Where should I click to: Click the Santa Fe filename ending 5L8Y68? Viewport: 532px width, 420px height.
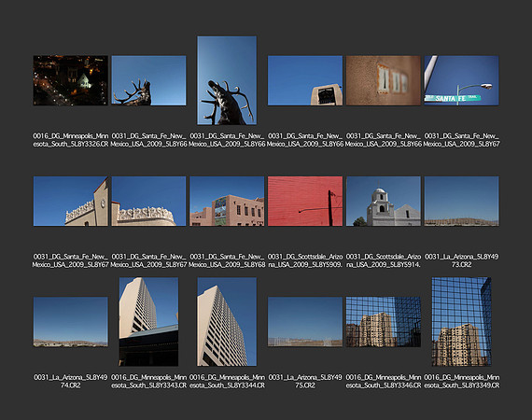pos(227,260)
